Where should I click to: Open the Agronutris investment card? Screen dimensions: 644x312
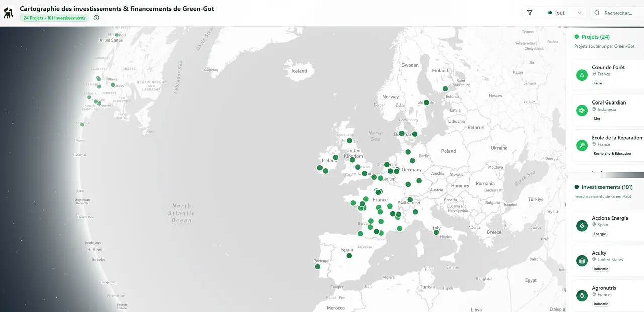click(608, 296)
